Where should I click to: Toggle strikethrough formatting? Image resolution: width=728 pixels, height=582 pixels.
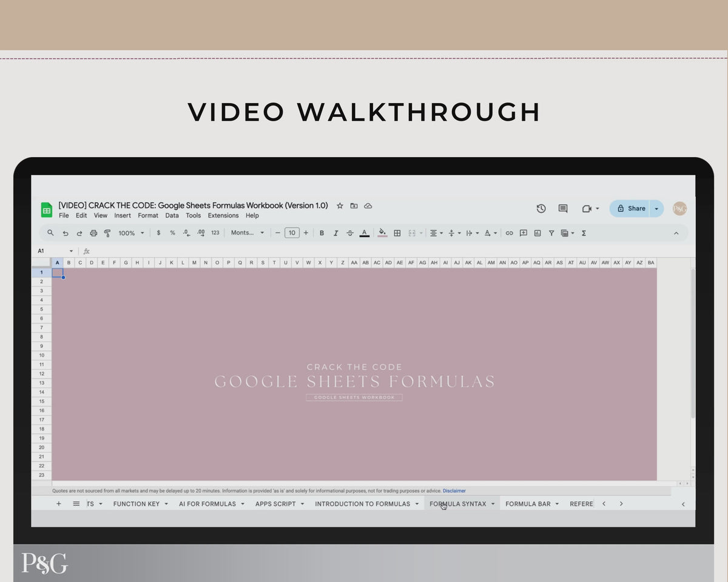click(x=350, y=233)
